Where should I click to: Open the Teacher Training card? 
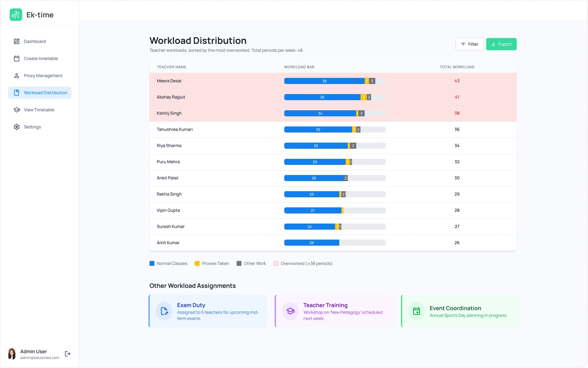[x=334, y=311]
